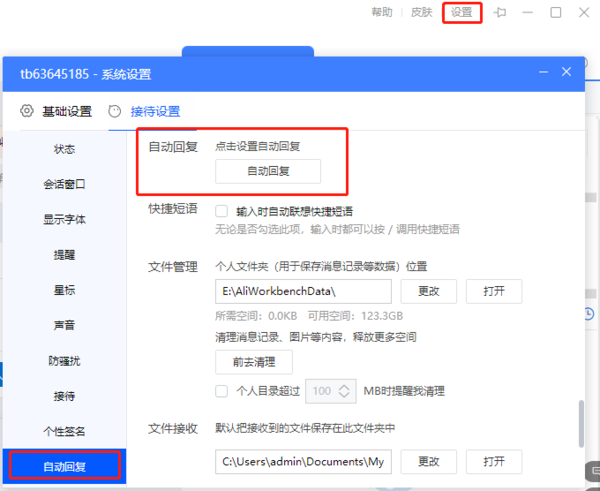Image resolution: width=600 pixels, height=491 pixels.
Task: Select 会话窗口 in the sidebar
Action: coord(64,184)
